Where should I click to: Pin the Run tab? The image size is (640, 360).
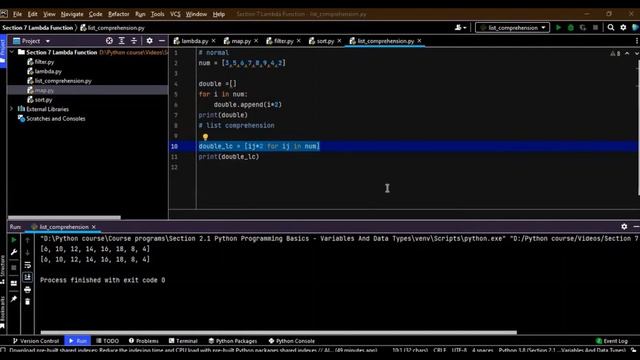[13, 299]
